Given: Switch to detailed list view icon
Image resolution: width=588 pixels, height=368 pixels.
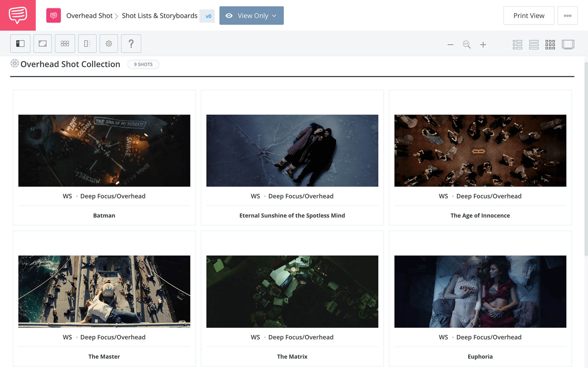Looking at the screenshot, I should [517, 45].
